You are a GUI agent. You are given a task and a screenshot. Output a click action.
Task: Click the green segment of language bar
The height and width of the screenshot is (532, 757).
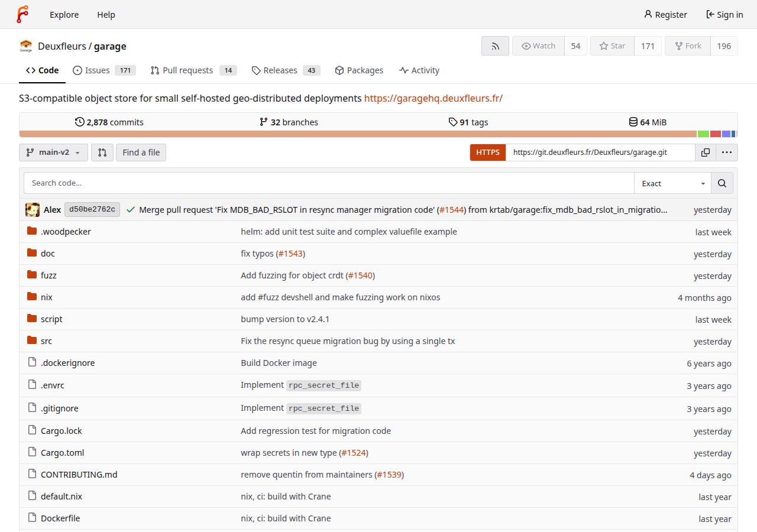[703, 134]
